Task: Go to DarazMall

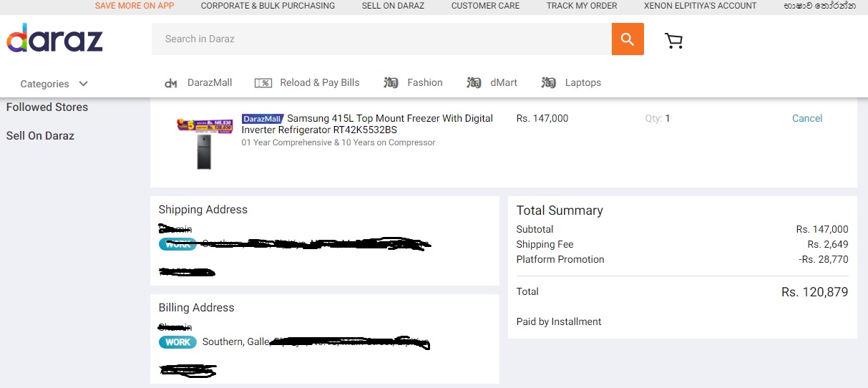Action: click(x=210, y=83)
